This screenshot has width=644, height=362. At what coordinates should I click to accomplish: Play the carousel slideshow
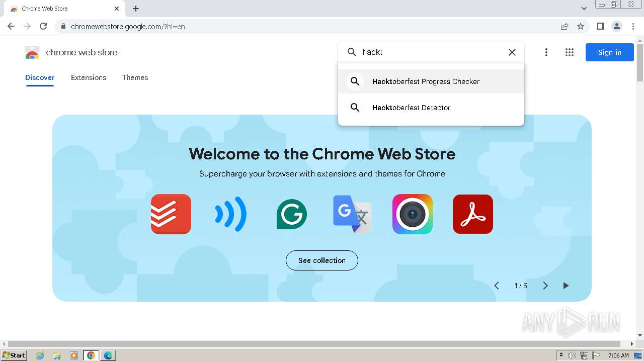[x=566, y=286]
